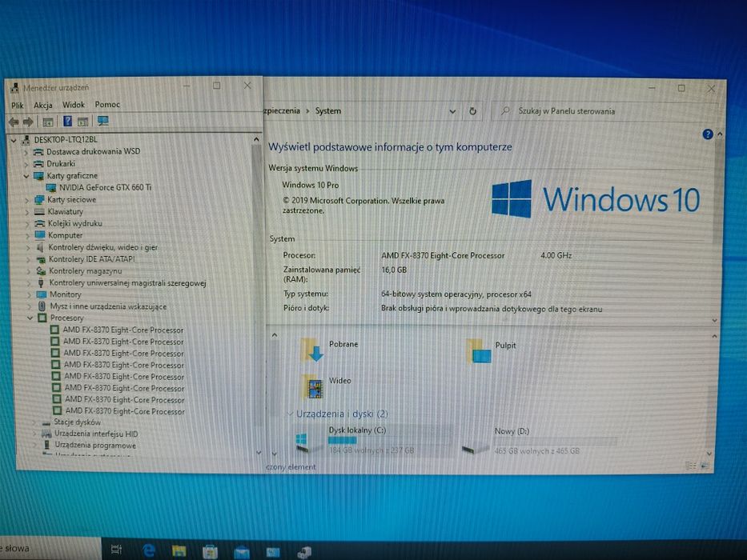Expand Kontrolery IDE ATA/ATAPI node
Viewport: 747px width, 560px height.
(29, 259)
